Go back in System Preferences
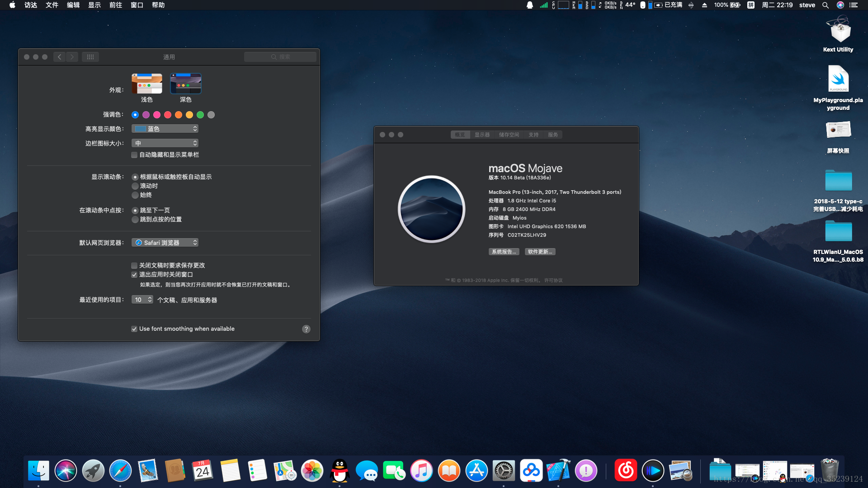The height and width of the screenshot is (488, 868). pyautogui.click(x=60, y=57)
